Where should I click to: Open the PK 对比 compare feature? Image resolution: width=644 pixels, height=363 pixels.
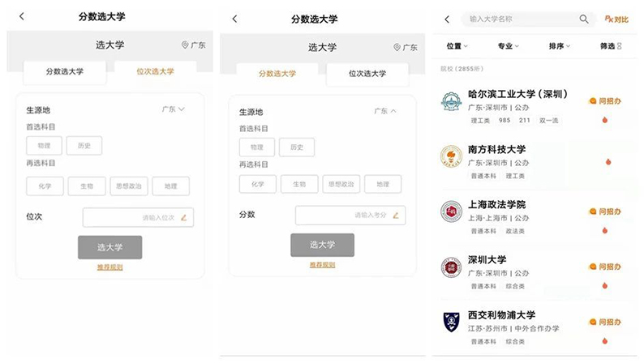[x=616, y=19]
